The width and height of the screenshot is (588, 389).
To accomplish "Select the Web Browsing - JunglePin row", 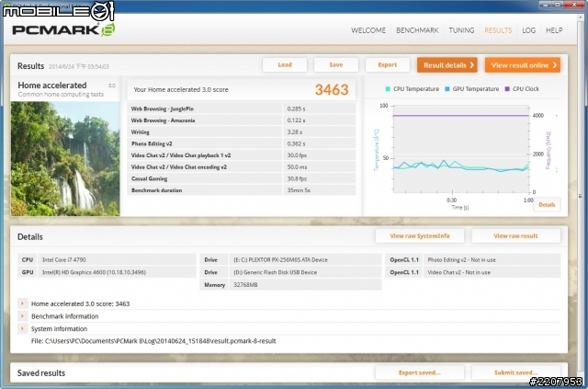I will click(242, 109).
